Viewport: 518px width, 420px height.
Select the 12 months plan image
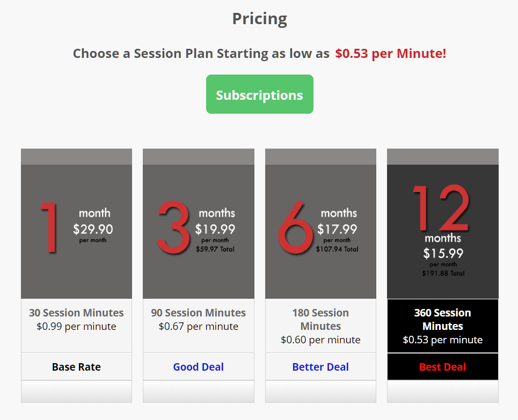[443, 224]
